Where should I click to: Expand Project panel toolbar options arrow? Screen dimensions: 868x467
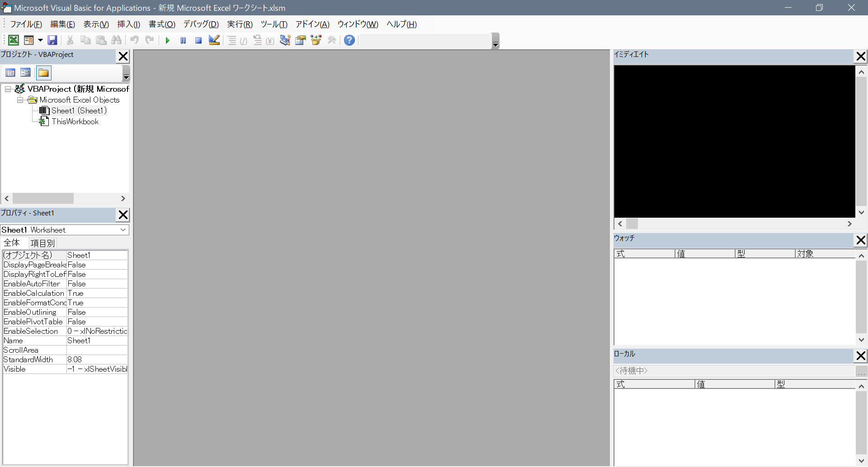point(126,73)
